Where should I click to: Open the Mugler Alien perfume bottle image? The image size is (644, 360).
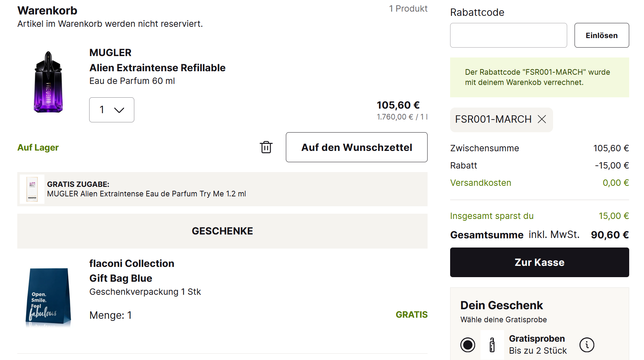pos(48,82)
